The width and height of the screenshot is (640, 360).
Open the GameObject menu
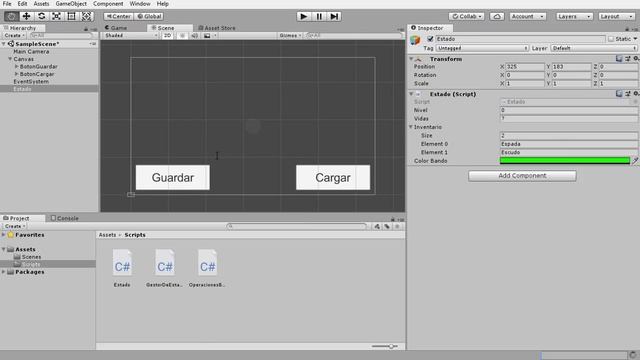[71, 4]
